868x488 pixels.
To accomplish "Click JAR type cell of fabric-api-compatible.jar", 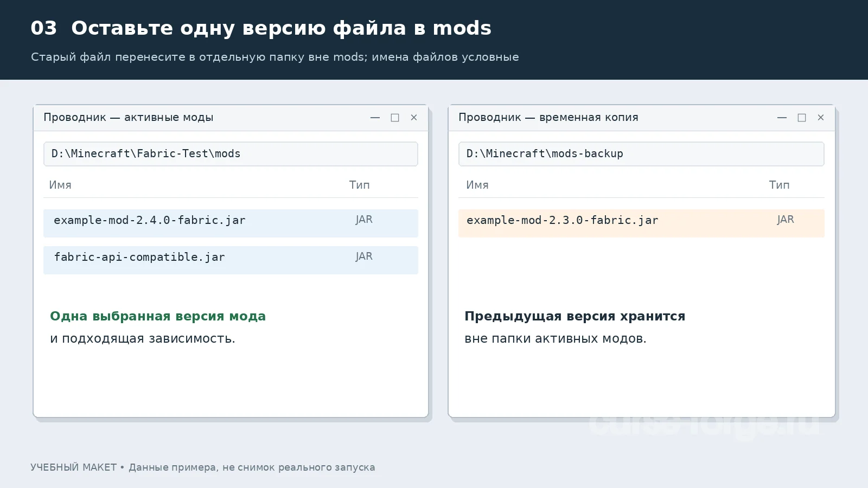I will 364,256.
